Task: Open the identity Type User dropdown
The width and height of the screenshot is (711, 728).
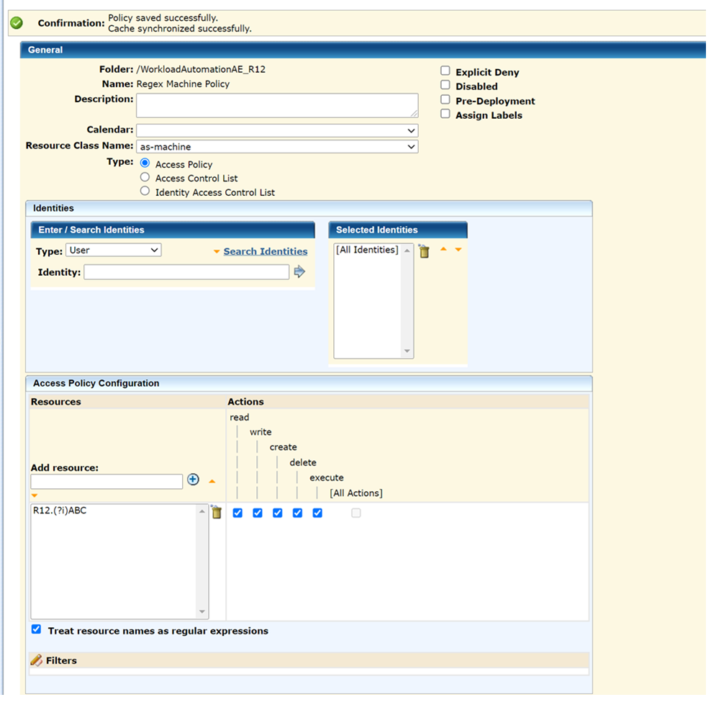Action: point(113,251)
